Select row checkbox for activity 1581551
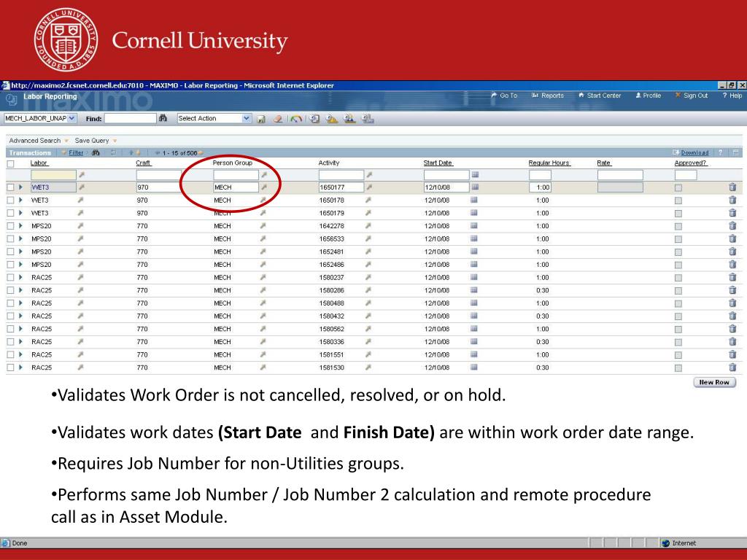 [x=10, y=355]
